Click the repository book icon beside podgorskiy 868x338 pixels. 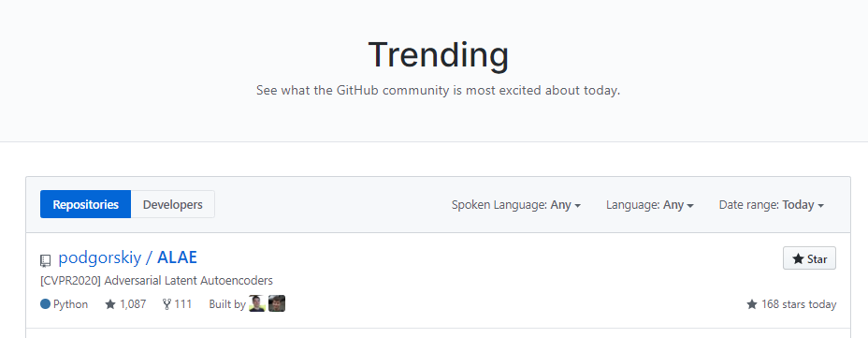(46, 260)
